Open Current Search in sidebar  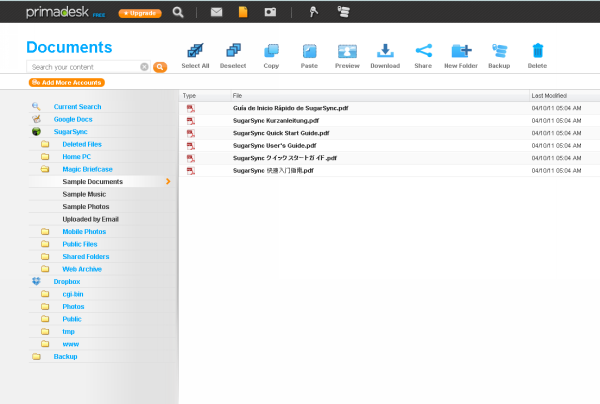(x=78, y=107)
